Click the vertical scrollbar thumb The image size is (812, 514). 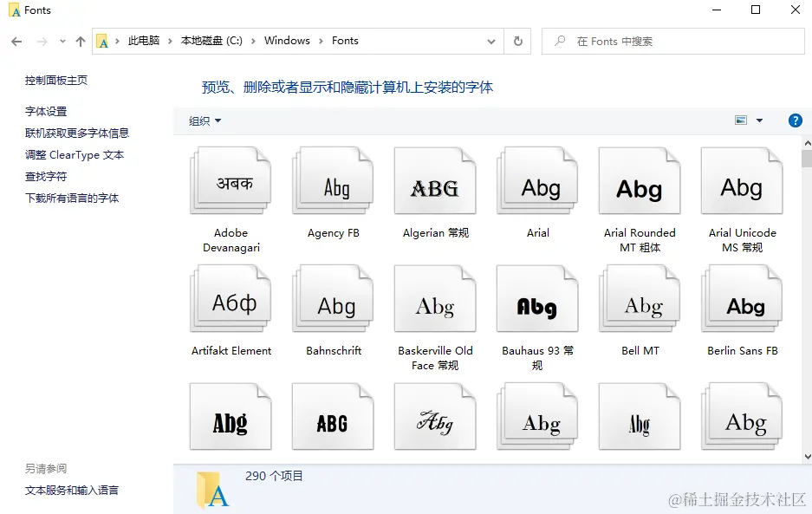pos(807,159)
